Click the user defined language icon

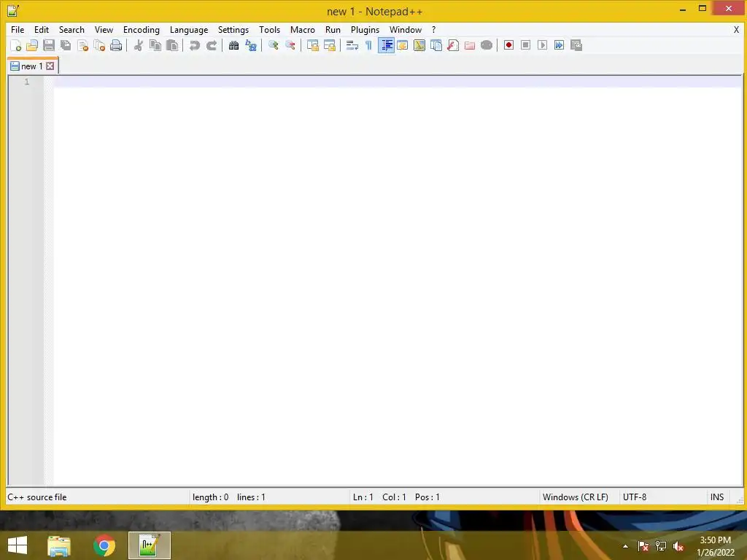pos(403,45)
